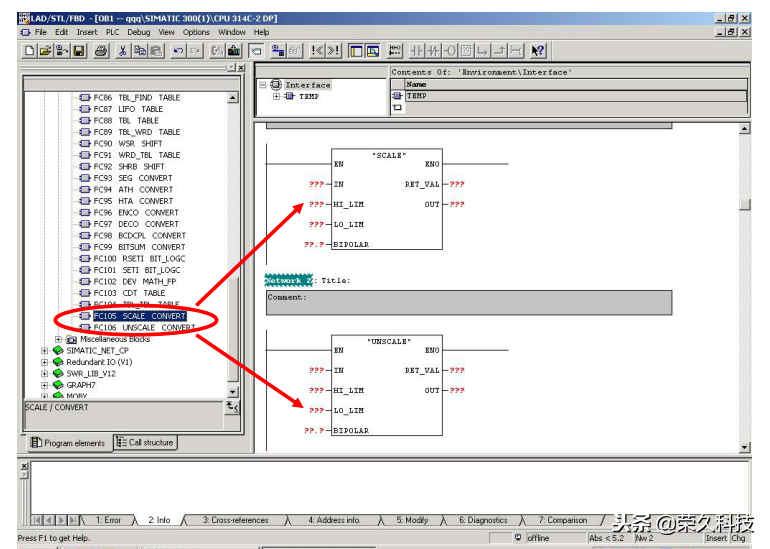
Task: Click the Cut scissors icon
Action: (x=123, y=50)
